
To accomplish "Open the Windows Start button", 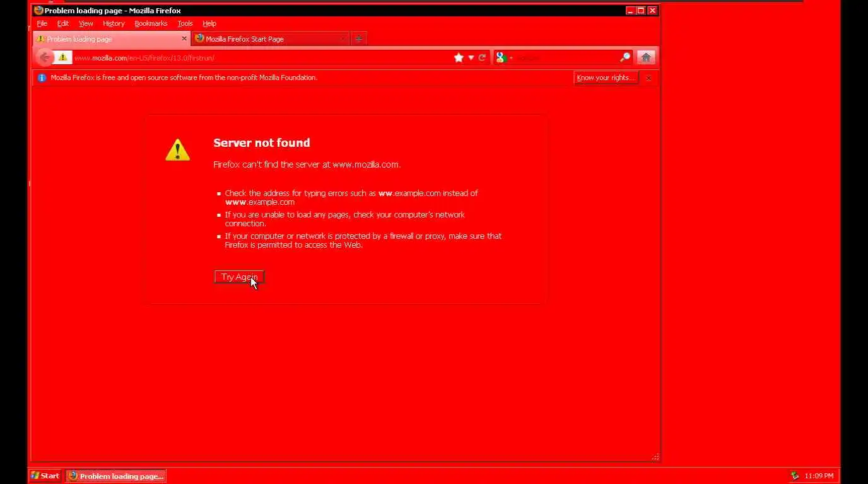I will click(45, 476).
